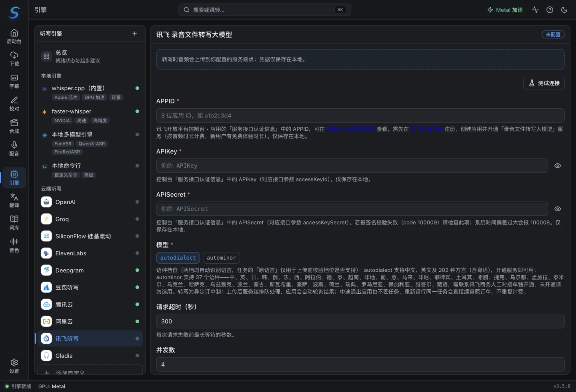Click the Qwen3-ASR tag
The width and height of the screenshot is (576, 392).
(92, 144)
